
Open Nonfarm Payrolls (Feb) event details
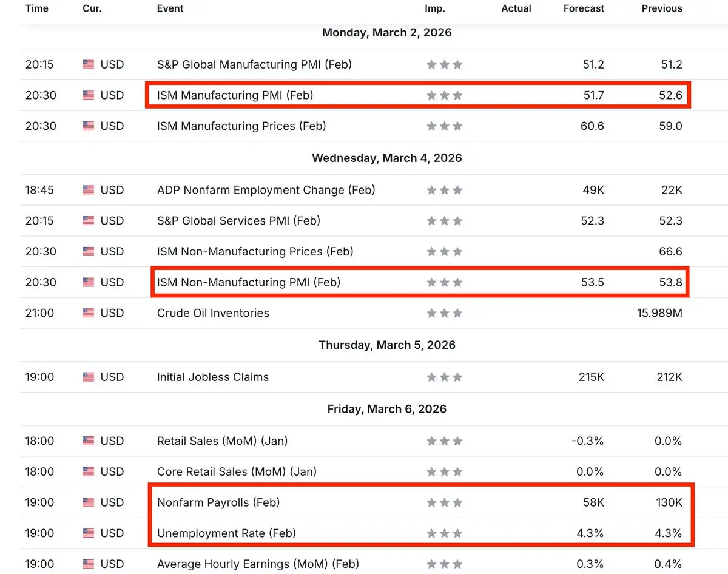218,502
